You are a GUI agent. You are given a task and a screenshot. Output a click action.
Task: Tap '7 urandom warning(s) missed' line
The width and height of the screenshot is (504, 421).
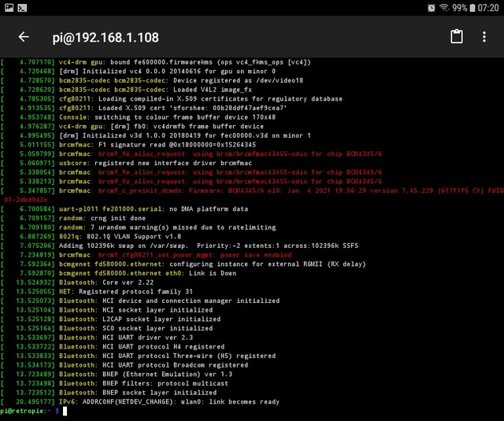click(x=139, y=227)
